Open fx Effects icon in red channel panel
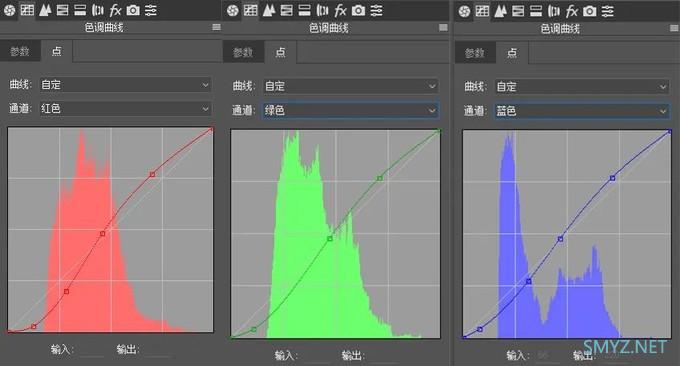This screenshot has height=366, width=680. click(x=115, y=10)
